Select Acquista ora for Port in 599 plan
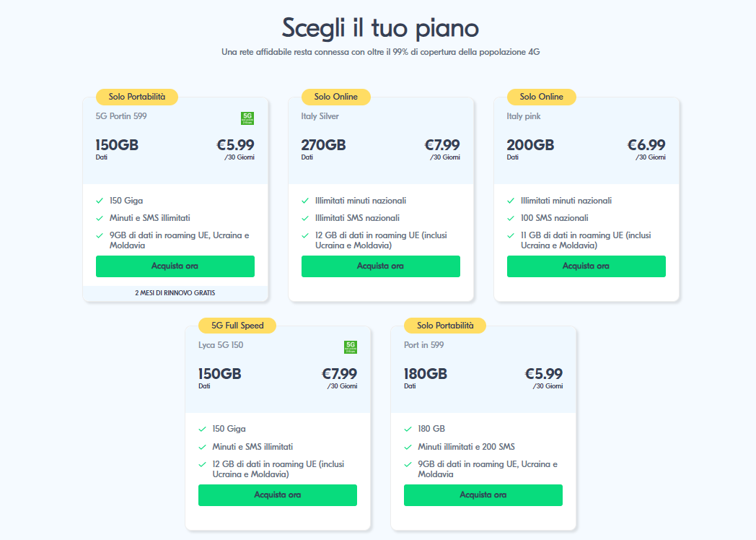The height and width of the screenshot is (540, 756). pos(483,495)
